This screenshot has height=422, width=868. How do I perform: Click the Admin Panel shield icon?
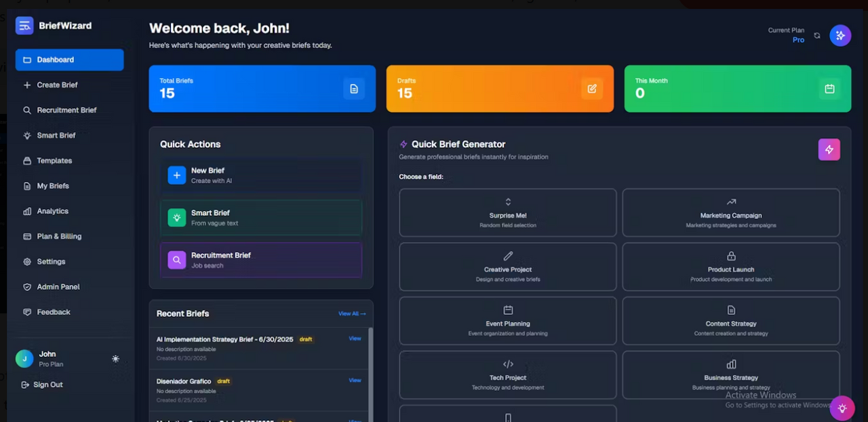click(x=27, y=287)
